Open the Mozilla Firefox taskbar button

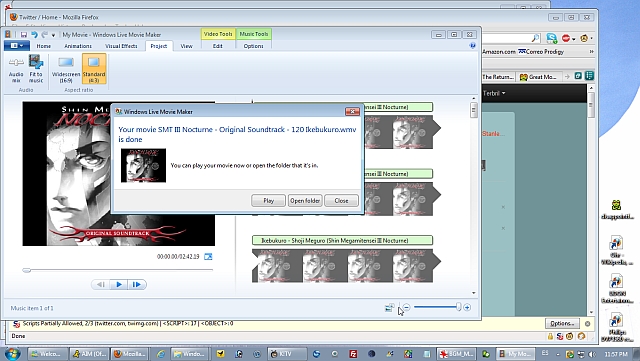(x=130, y=354)
